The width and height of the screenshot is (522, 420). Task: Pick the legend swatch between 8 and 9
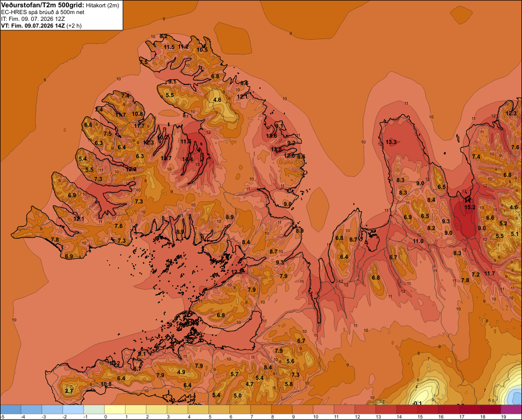(x=282, y=409)
